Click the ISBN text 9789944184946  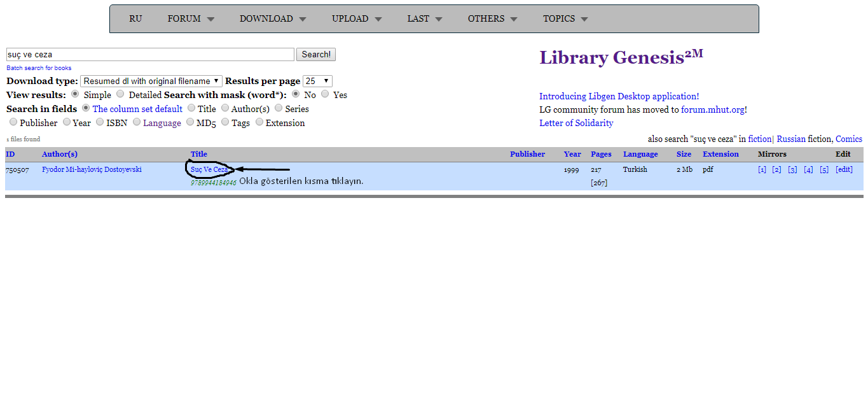pyautogui.click(x=214, y=183)
